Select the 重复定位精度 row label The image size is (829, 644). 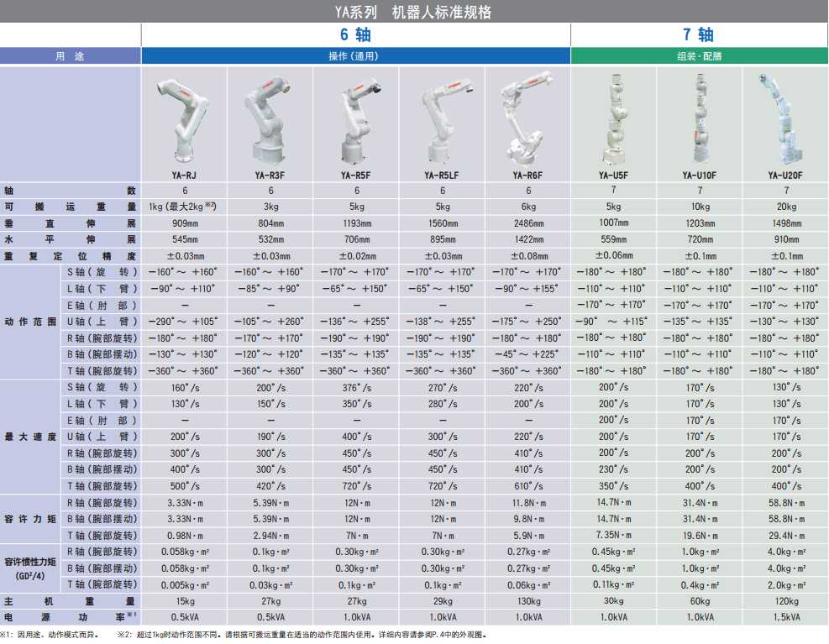71,256
